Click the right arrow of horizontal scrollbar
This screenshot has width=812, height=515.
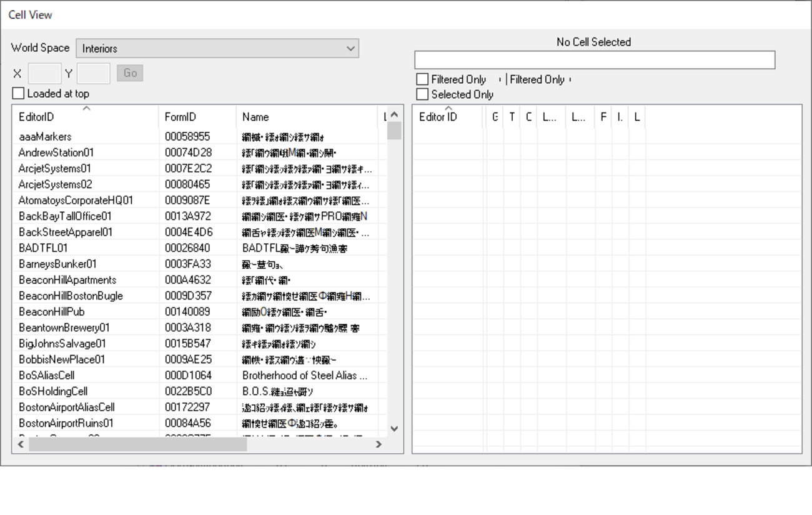pyautogui.click(x=378, y=444)
